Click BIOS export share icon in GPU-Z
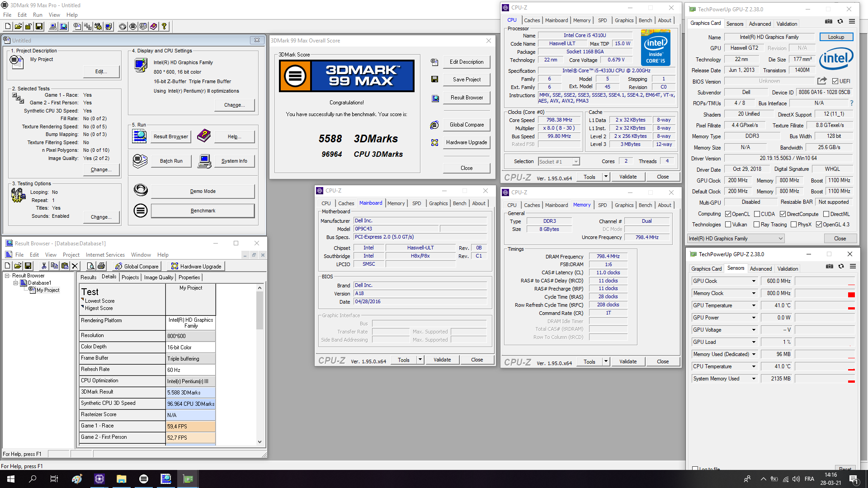 (822, 81)
